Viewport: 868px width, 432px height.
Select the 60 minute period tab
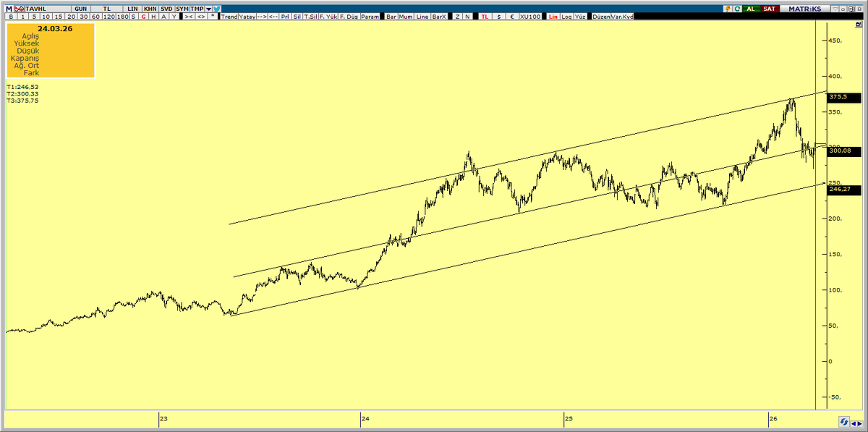click(x=96, y=16)
